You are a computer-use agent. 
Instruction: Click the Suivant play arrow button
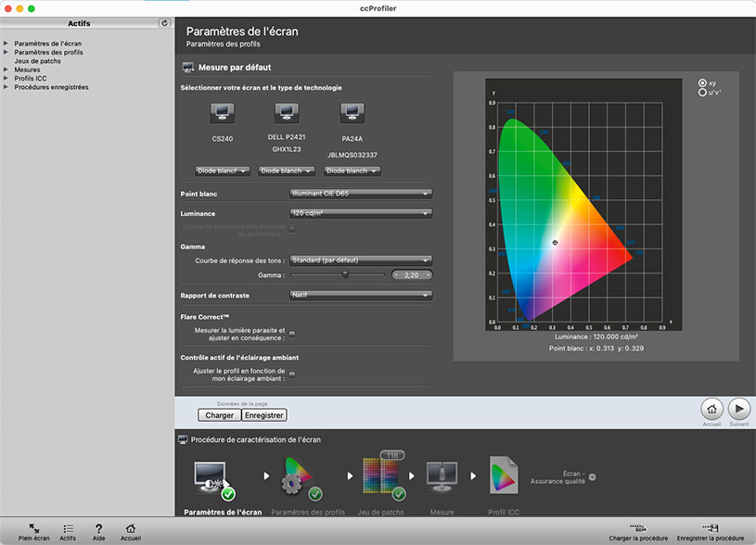(x=738, y=409)
